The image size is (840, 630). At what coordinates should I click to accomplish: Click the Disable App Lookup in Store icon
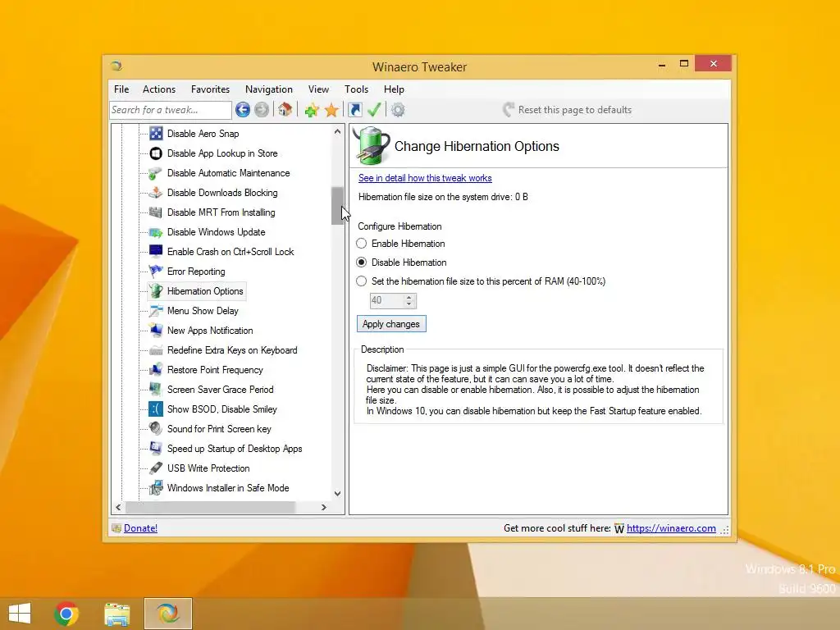156,153
